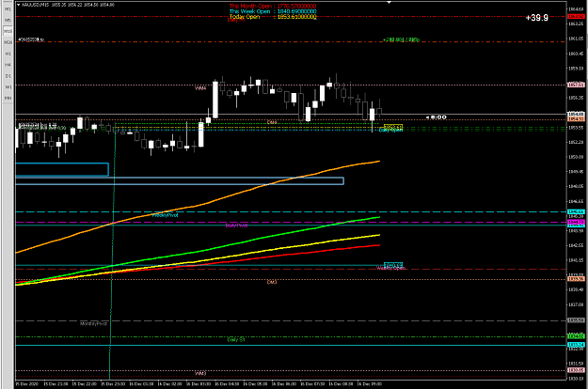
Task: Click the DailyPivot line label
Action: click(x=236, y=226)
